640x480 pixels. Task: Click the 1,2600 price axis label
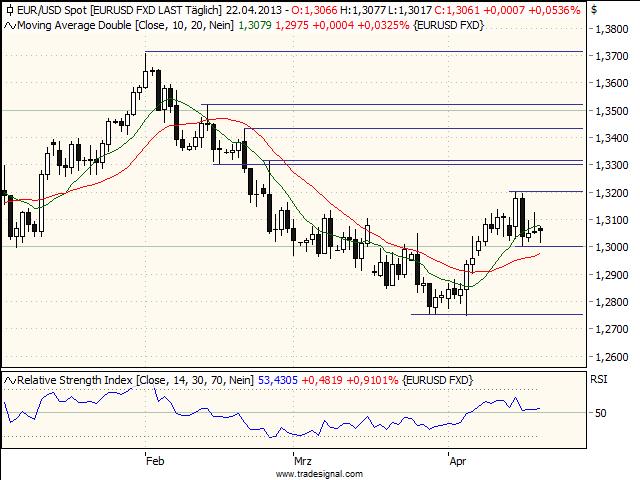click(611, 357)
